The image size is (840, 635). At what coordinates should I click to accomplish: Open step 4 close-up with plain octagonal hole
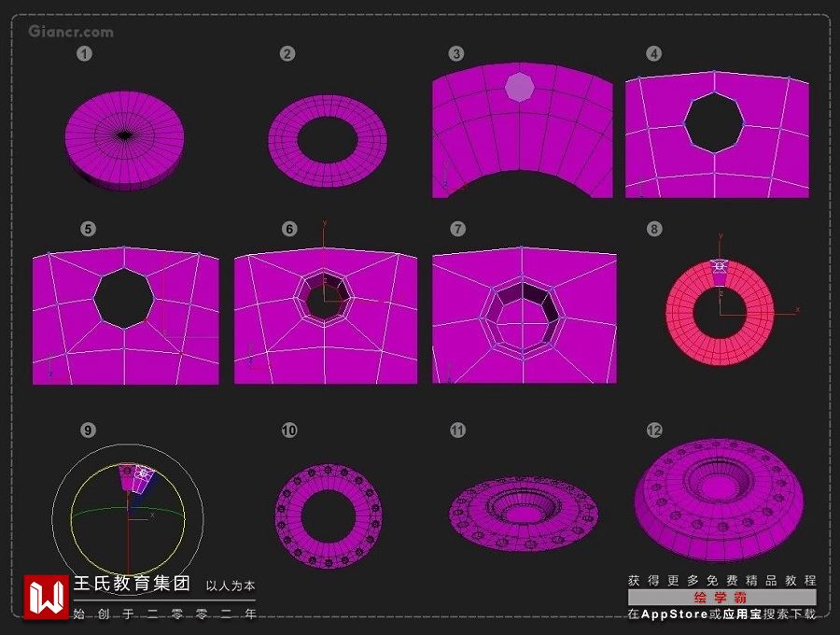(x=717, y=134)
